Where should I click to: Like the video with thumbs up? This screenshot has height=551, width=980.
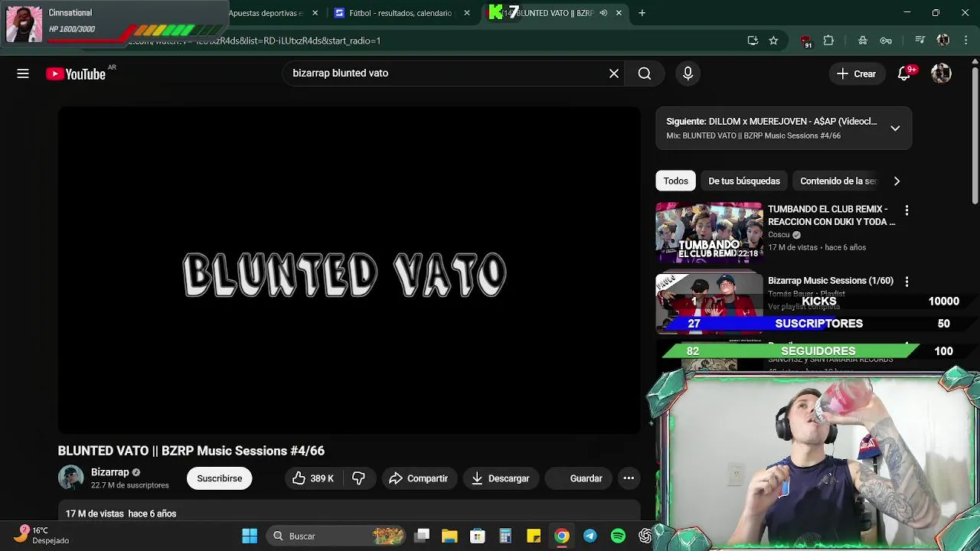(x=313, y=478)
